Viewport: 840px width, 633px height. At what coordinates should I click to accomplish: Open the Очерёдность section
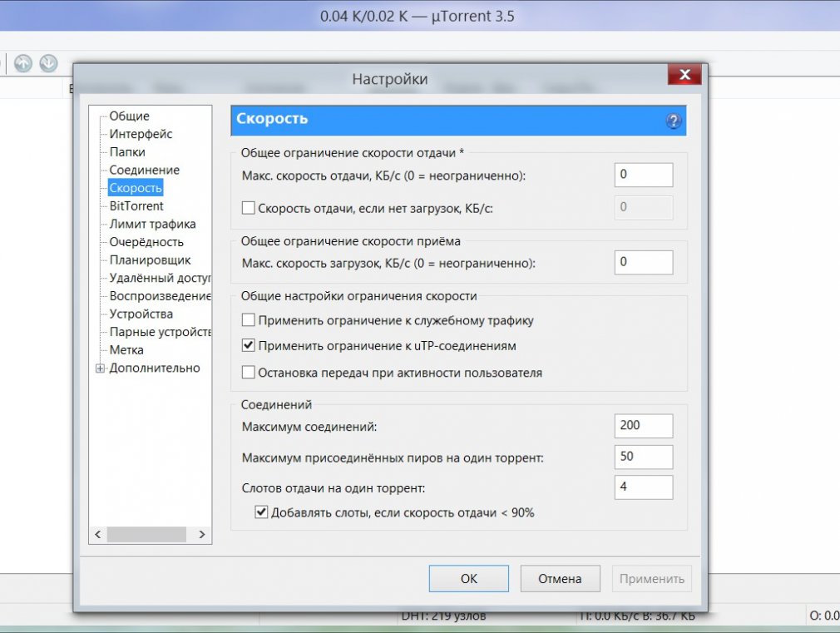coord(146,242)
